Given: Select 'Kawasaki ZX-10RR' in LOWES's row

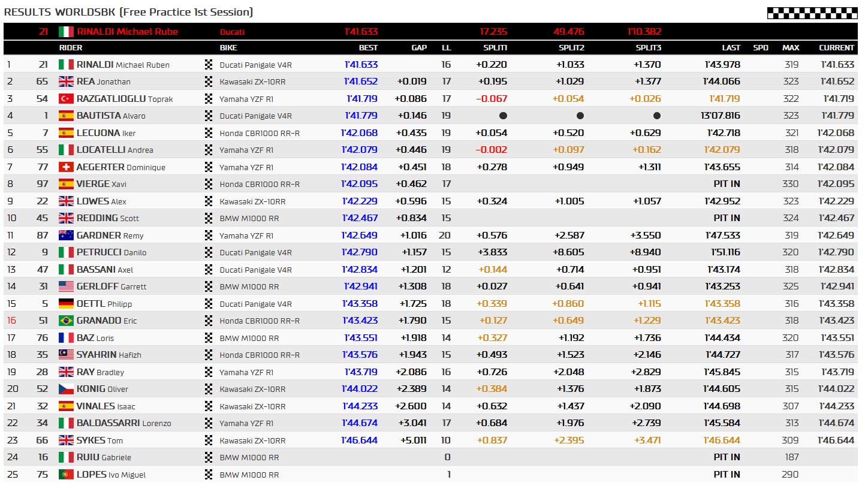Looking at the screenshot, I should point(253,201).
